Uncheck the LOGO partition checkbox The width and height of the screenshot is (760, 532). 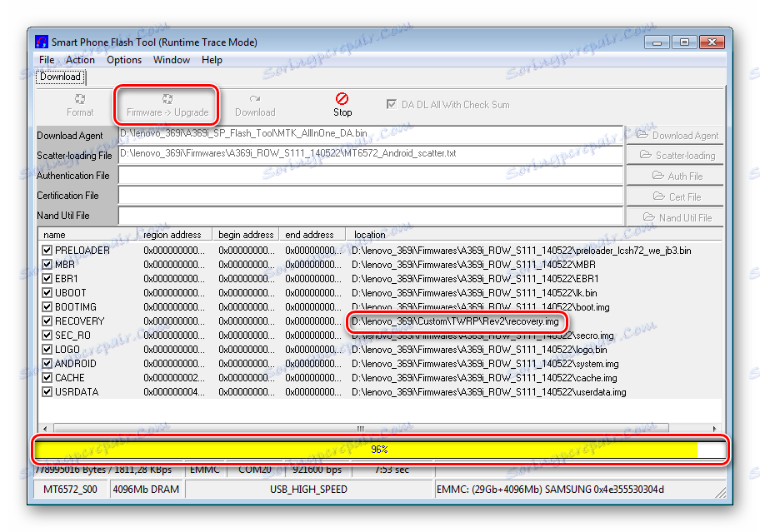pos(47,349)
